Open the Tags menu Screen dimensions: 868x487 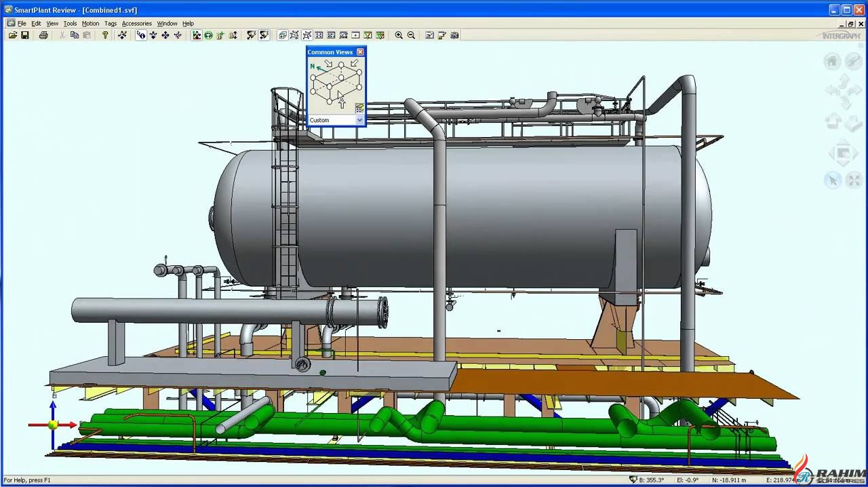[x=111, y=22]
